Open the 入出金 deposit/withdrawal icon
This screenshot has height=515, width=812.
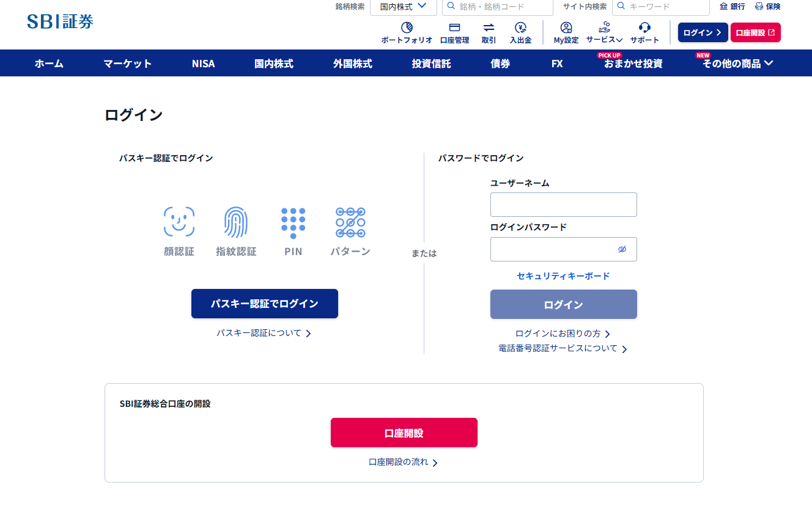point(520,27)
